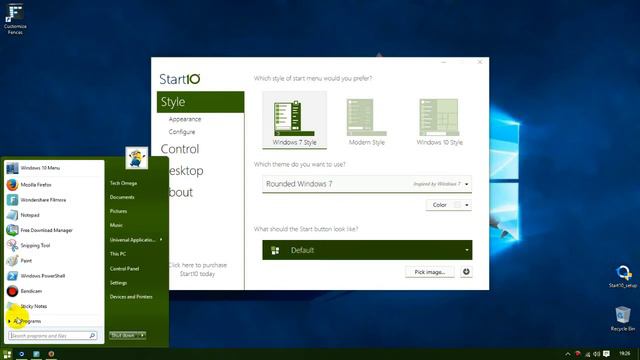The width and height of the screenshot is (640, 360).
Task: Open Customize Fences desktop icon
Action: coord(15,18)
